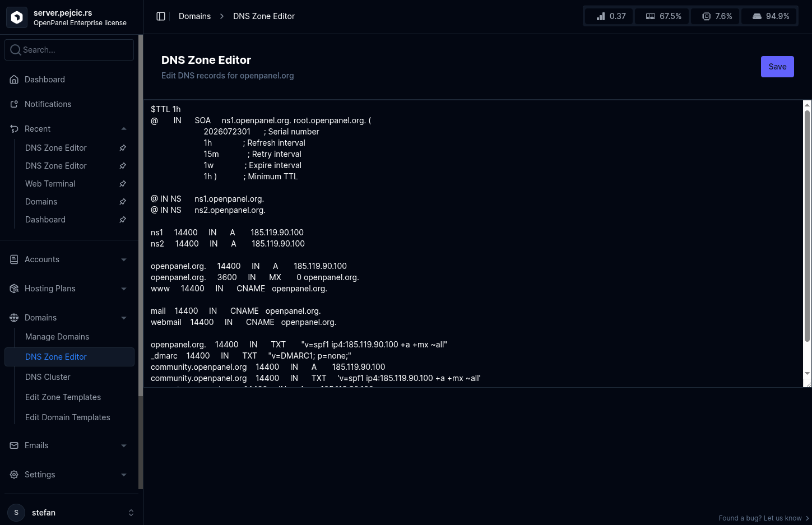Click the ns2.openpanel.org. NS record
The image size is (812, 525).
(x=208, y=210)
